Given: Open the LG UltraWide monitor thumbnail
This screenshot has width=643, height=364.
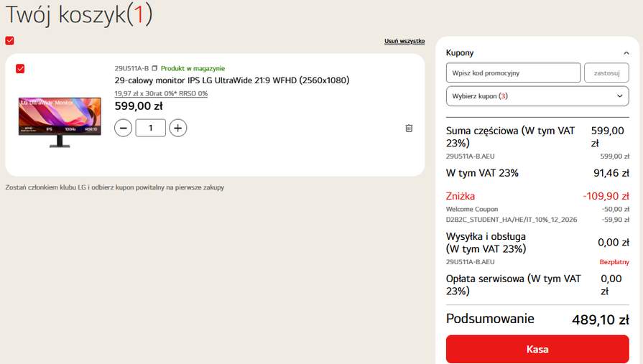Looking at the screenshot, I should tap(60, 122).
